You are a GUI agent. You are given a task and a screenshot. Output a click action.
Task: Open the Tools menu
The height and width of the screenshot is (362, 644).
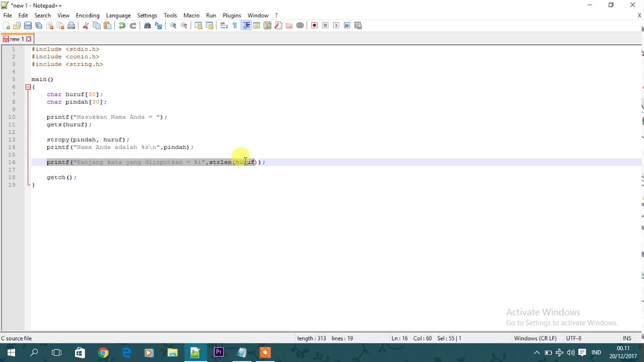171,16
